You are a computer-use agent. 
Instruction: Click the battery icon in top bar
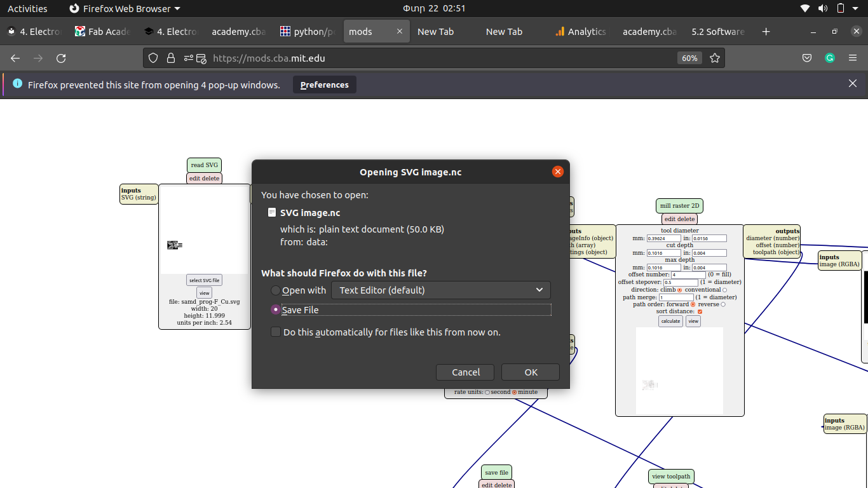pos(840,8)
